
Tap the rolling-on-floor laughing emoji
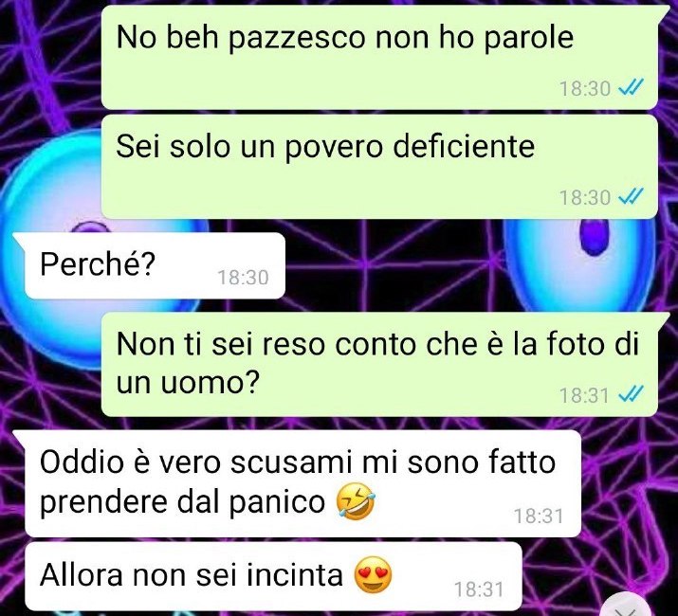coord(356,501)
